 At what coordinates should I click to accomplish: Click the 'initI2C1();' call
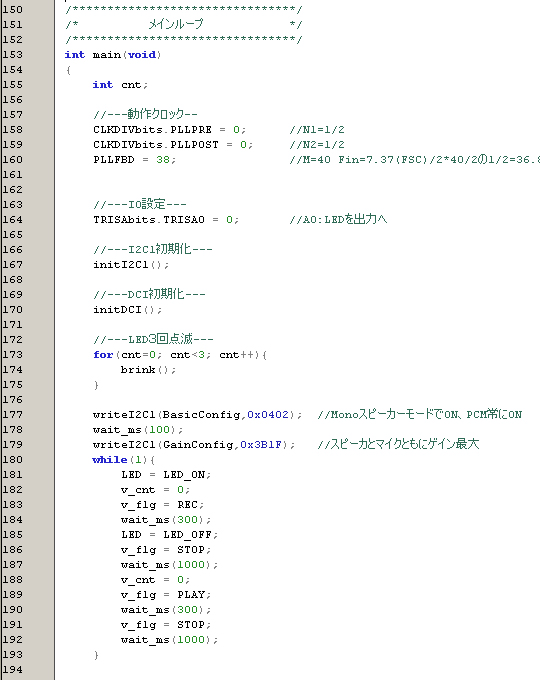click(131, 265)
